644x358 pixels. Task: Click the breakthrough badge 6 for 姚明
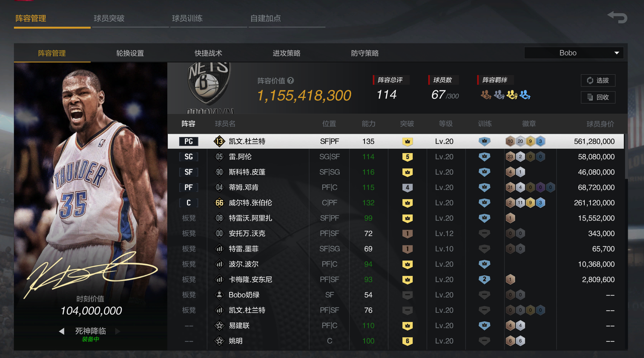click(407, 341)
